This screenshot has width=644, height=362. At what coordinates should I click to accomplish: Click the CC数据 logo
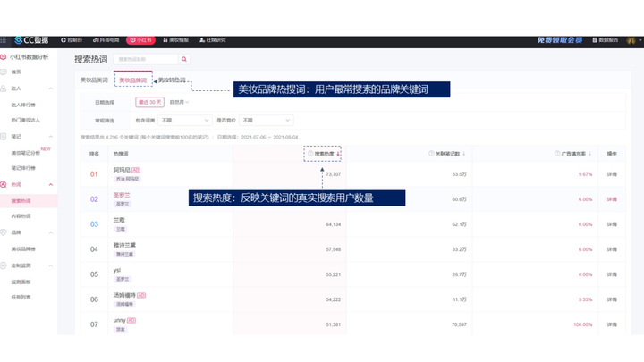tap(31, 40)
